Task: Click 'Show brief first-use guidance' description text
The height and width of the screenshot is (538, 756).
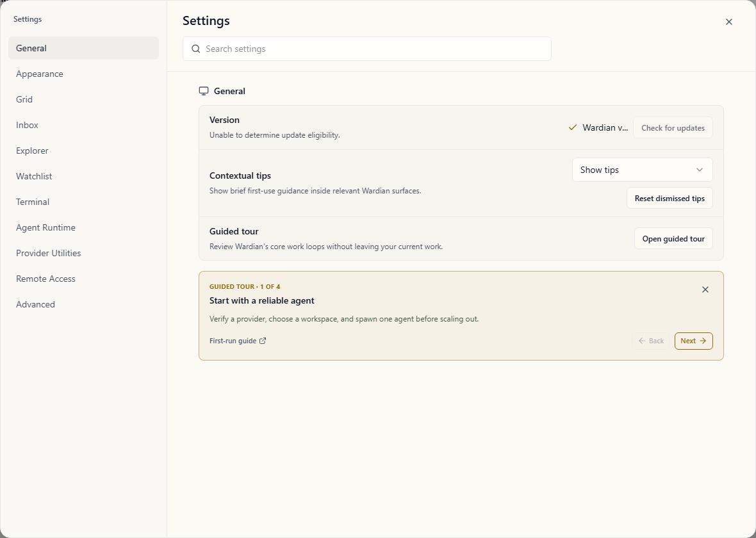Action: [x=315, y=191]
